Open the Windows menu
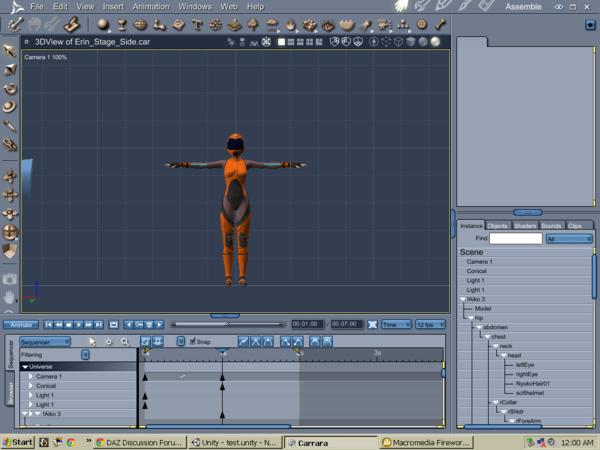 (195, 7)
